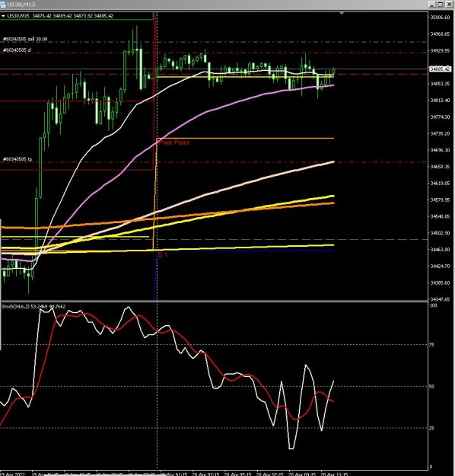Click the S1 support level label
The image size is (455, 476).
tap(163, 254)
